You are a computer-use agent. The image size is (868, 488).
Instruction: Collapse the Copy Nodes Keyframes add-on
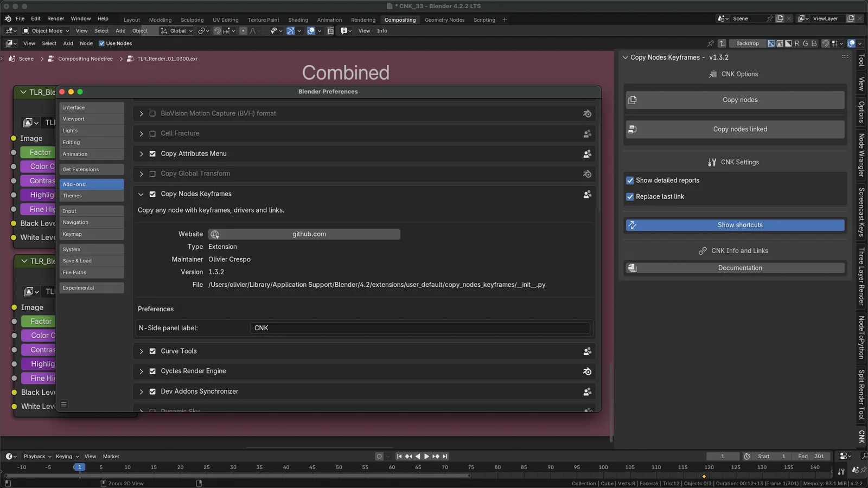coord(141,194)
